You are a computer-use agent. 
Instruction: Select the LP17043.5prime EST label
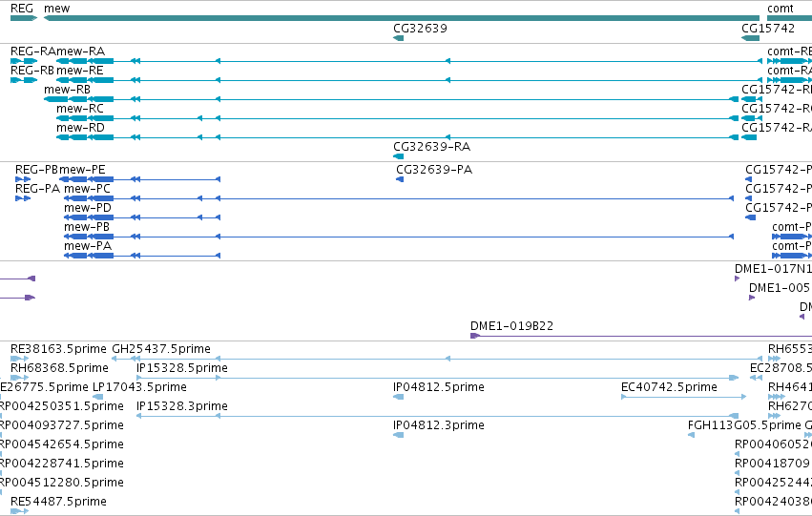point(139,387)
